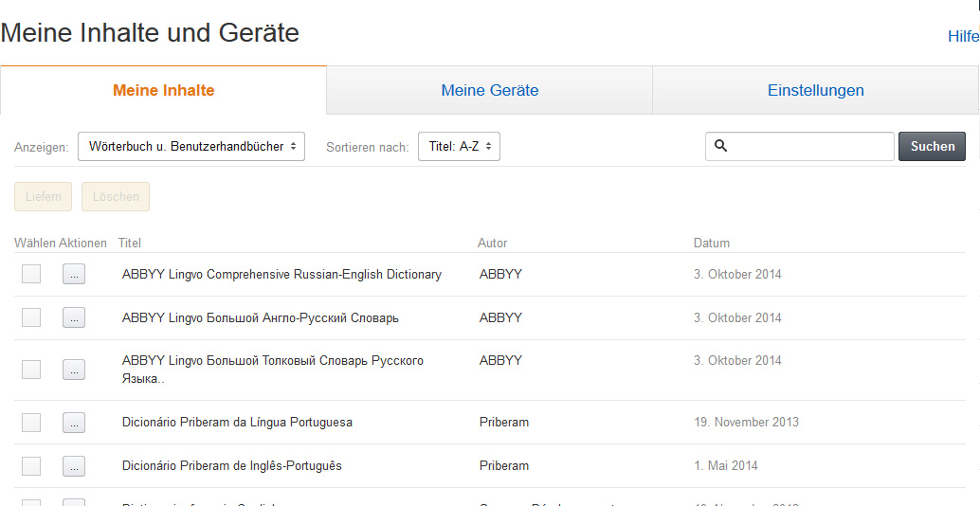Click the Titel column header
The width and height of the screenshot is (980, 506).
click(x=130, y=243)
